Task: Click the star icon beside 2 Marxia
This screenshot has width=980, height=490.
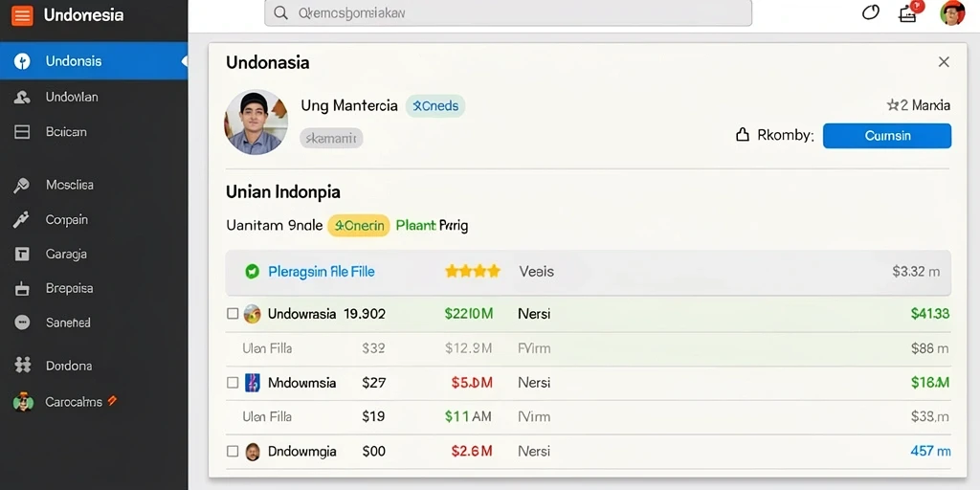Action: tap(893, 105)
